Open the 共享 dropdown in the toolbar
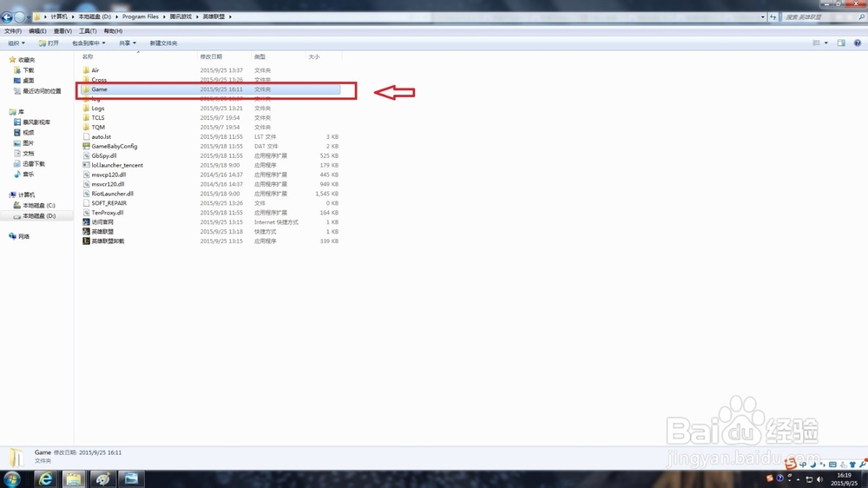 point(128,43)
